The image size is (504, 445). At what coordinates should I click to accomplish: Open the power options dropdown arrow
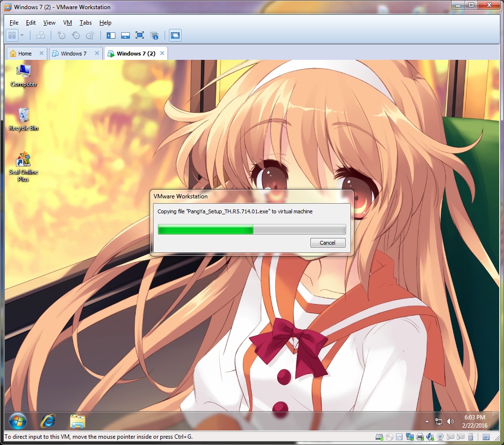pos(22,35)
